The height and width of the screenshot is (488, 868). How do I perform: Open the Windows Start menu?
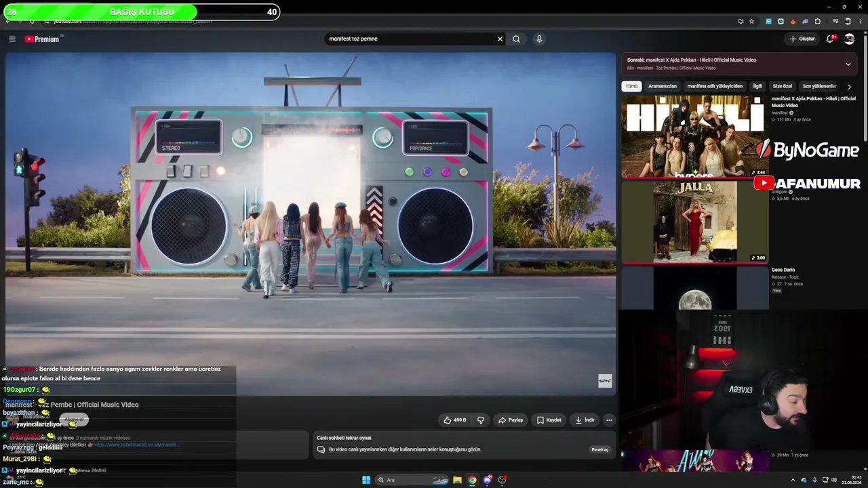366,480
